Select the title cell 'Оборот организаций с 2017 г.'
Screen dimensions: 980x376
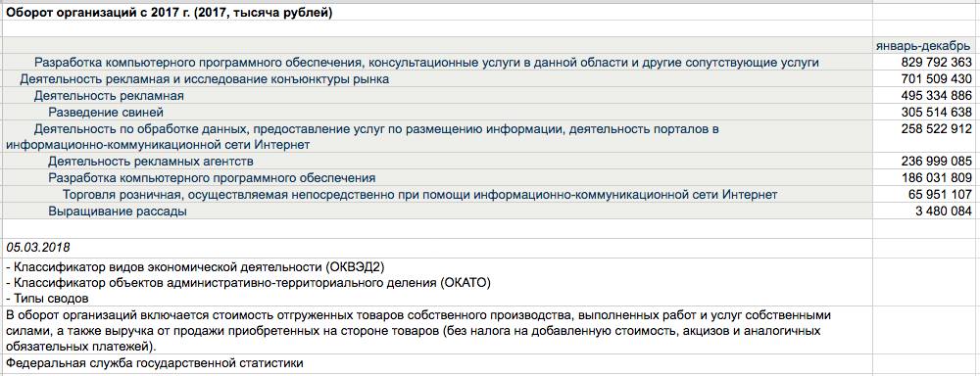point(169,12)
